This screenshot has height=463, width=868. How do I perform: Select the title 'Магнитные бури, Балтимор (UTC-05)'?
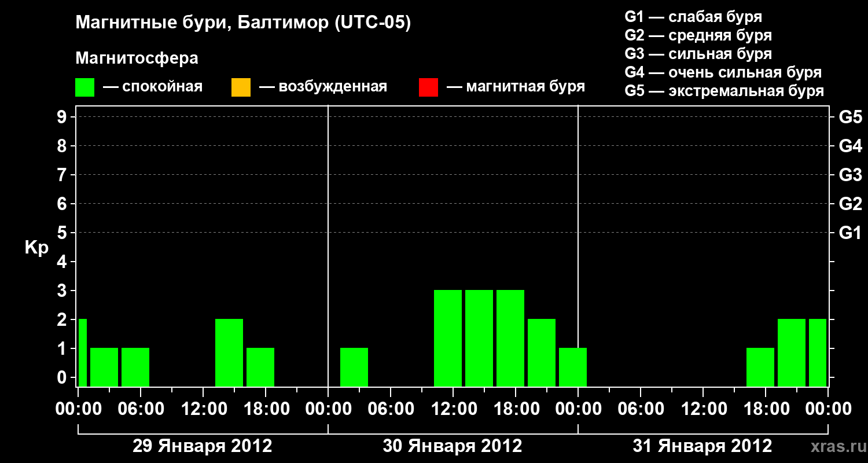point(243,24)
